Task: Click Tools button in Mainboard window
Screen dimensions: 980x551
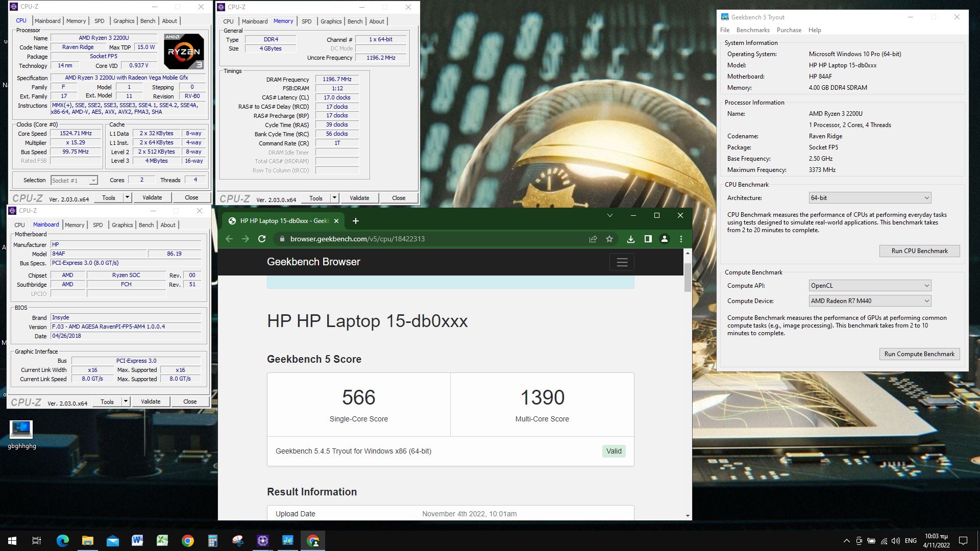Action: [107, 402]
